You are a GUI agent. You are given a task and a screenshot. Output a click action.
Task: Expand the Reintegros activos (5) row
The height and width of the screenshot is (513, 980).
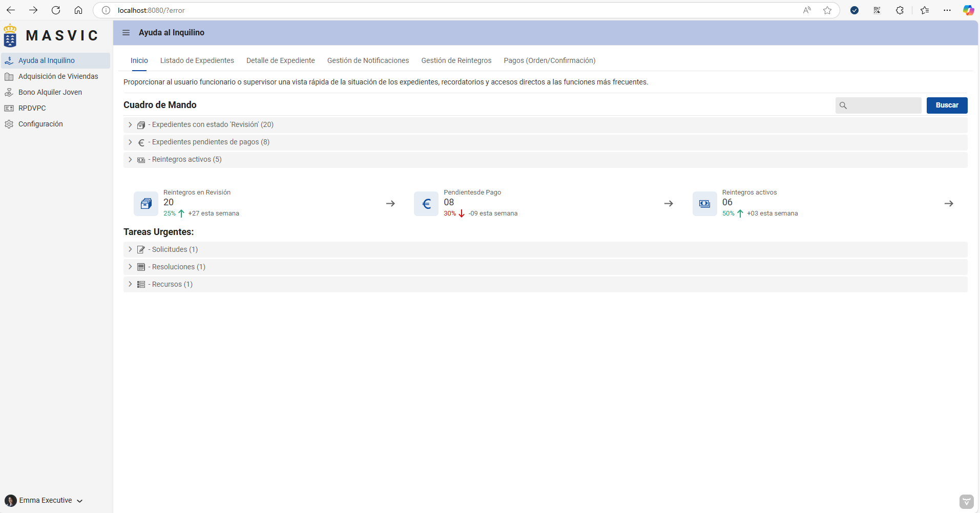coord(130,160)
